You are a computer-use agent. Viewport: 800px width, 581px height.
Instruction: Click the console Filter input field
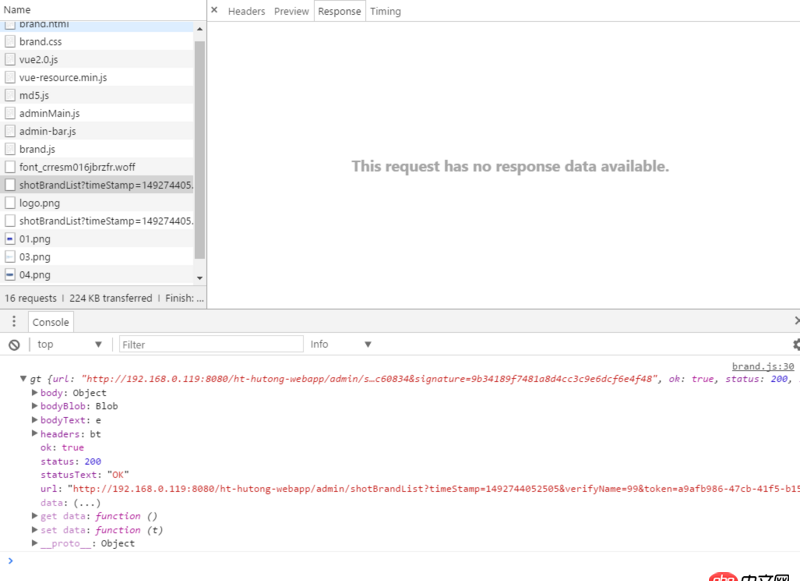coord(211,344)
